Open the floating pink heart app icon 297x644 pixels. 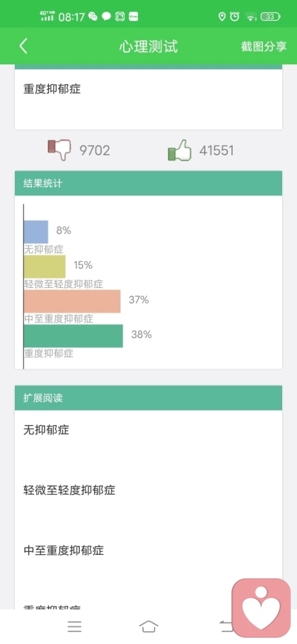tap(261, 608)
